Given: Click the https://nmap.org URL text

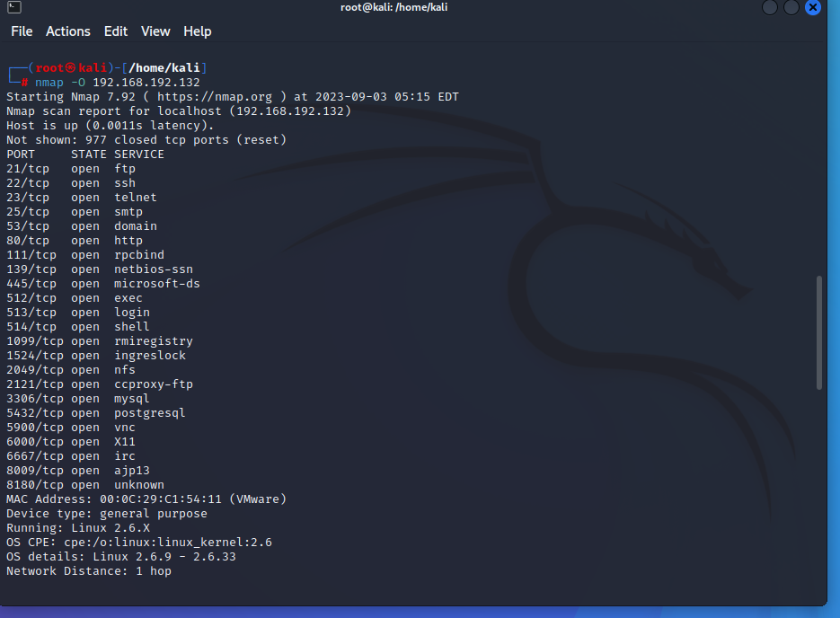Looking at the screenshot, I should [x=215, y=97].
